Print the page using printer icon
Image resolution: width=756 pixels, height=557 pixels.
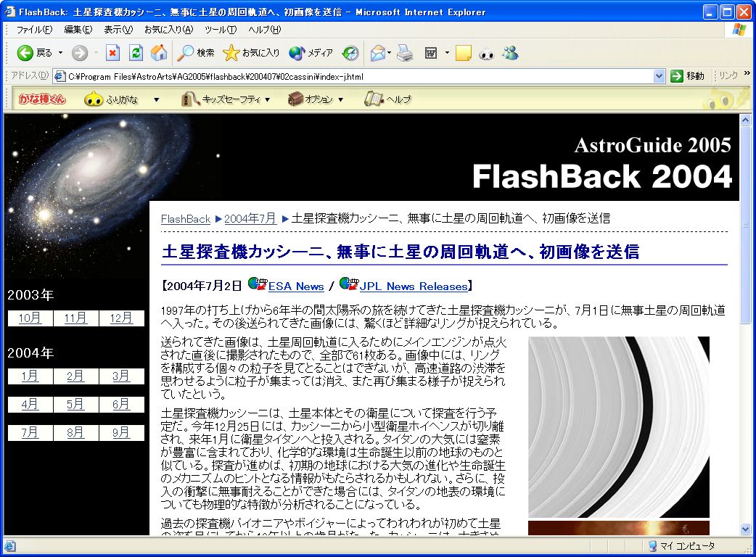pos(405,53)
